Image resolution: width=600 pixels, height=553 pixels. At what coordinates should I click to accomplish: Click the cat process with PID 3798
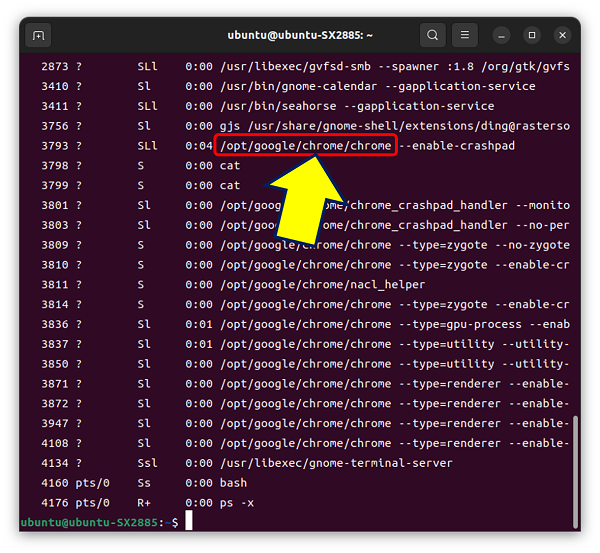(x=140, y=166)
